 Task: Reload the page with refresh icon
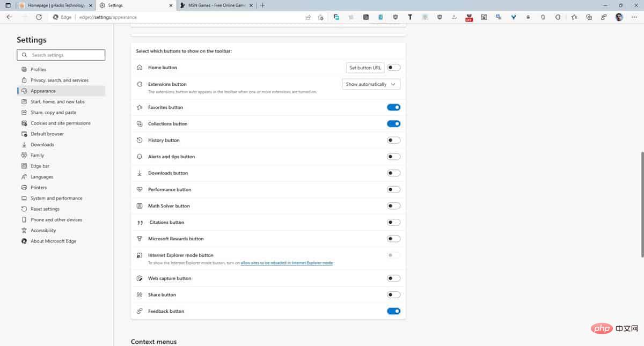[39, 17]
